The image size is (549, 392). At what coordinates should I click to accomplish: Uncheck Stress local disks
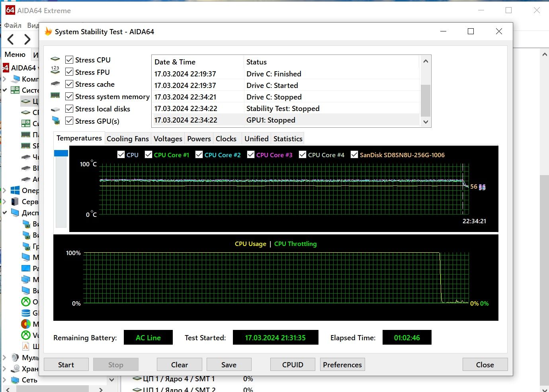(x=69, y=109)
